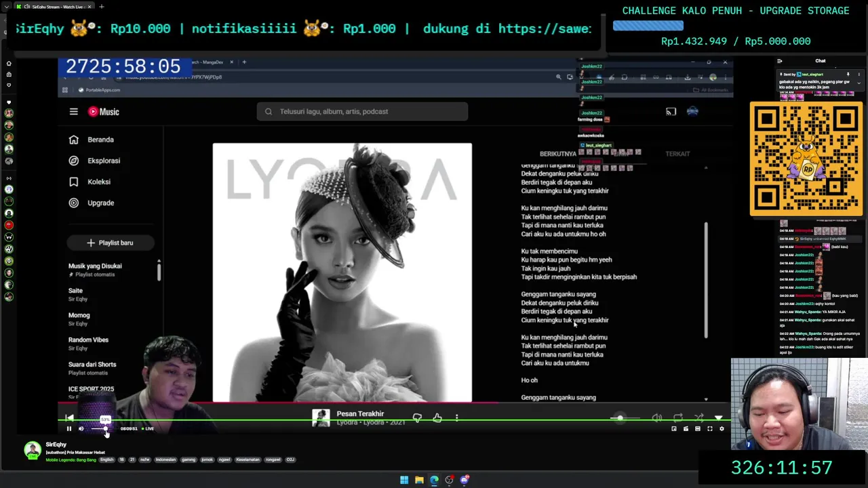Open the YouTube Music hamburger menu
Image resolution: width=868 pixels, height=488 pixels.
tap(73, 112)
